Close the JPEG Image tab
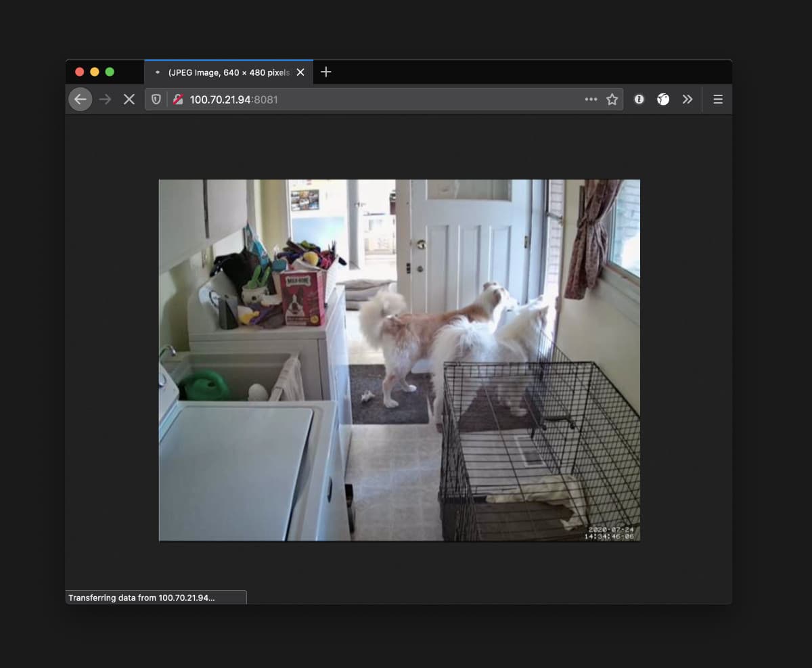The width and height of the screenshot is (812, 668). (x=300, y=72)
